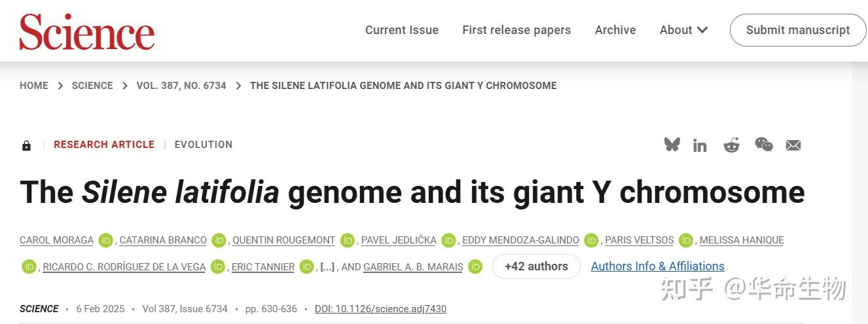Click ORCID icon next to Carol Moraga

pyautogui.click(x=106, y=240)
